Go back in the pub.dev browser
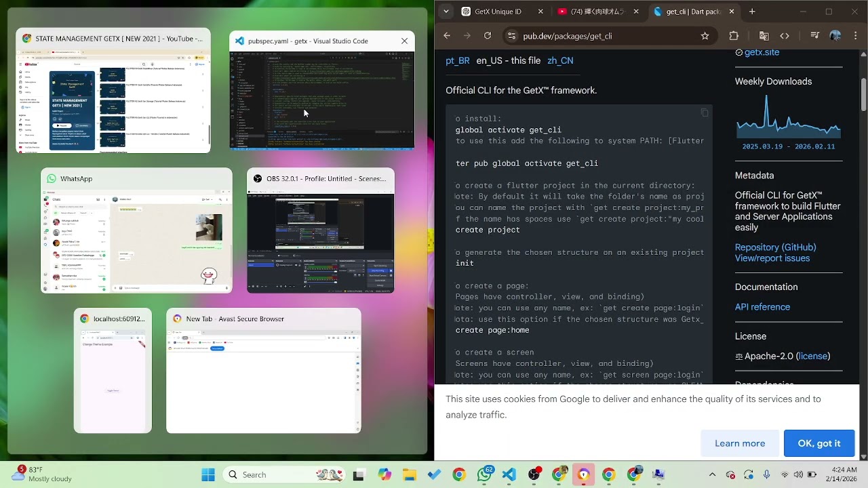This screenshot has height=488, width=868. (x=446, y=36)
